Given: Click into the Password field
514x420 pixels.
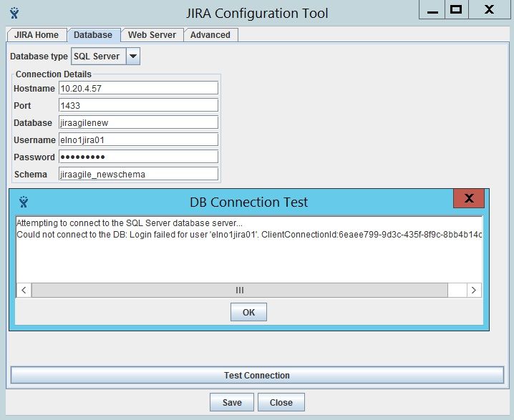Looking at the screenshot, I should 138,157.
